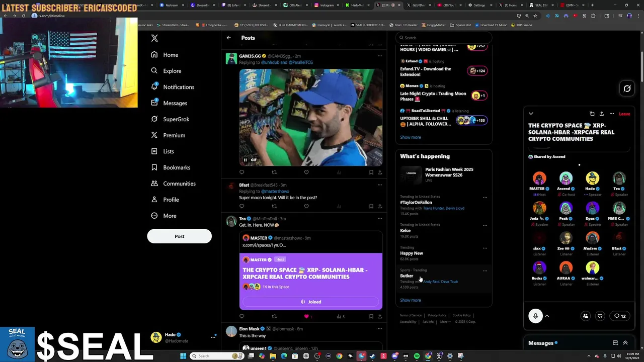Expand the Messages drawer

[x=625, y=343]
